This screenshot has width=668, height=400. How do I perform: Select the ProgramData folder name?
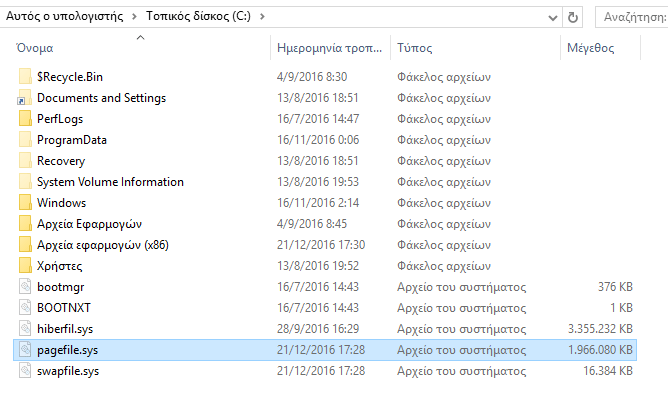[x=72, y=140]
